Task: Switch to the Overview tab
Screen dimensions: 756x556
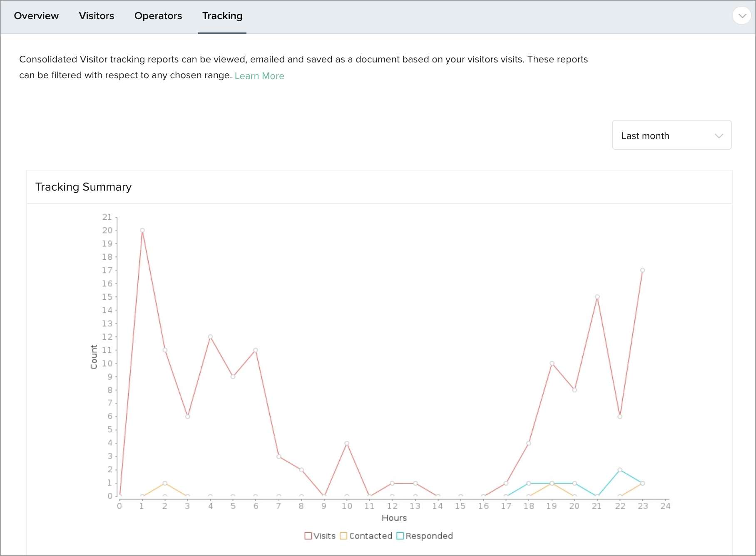Action: 36,16
